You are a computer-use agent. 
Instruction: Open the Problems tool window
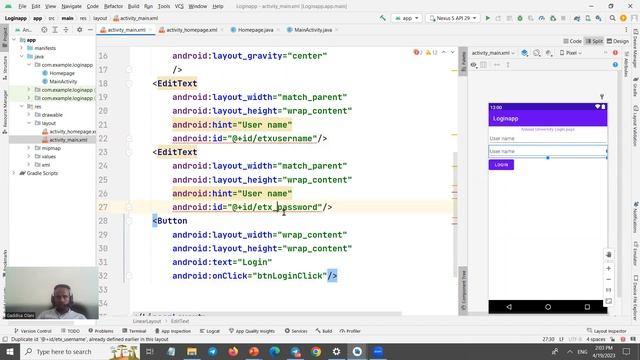coord(101,331)
